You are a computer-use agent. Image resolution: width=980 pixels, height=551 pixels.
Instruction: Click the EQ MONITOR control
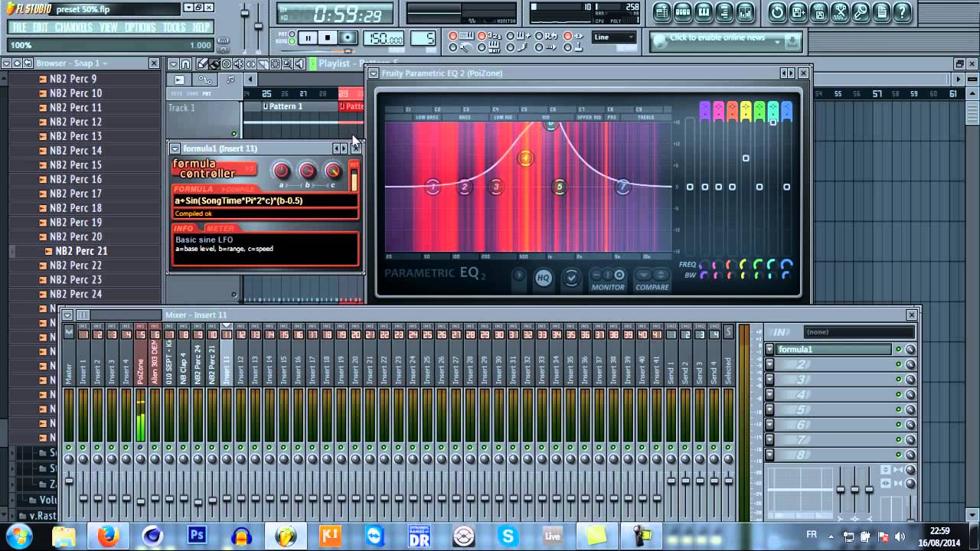click(x=609, y=279)
